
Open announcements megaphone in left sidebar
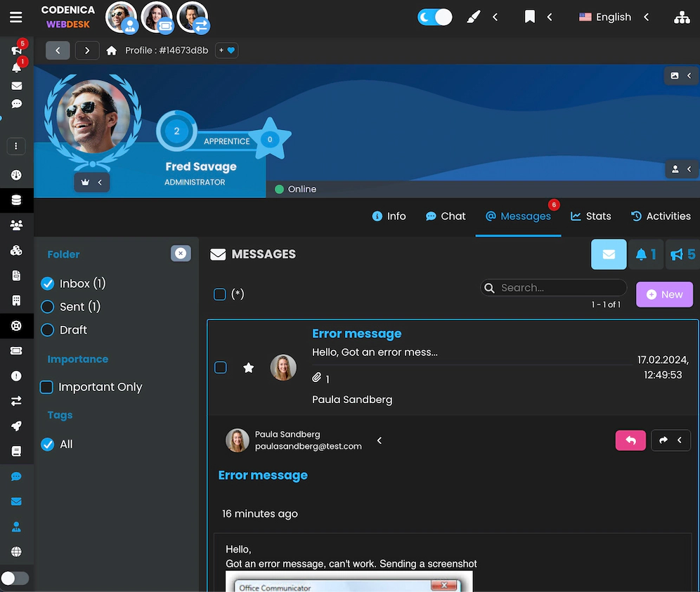click(16, 51)
